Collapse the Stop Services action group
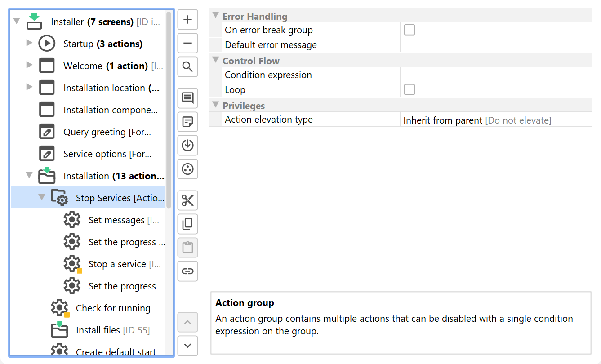This screenshot has height=364, width=601. [x=42, y=197]
